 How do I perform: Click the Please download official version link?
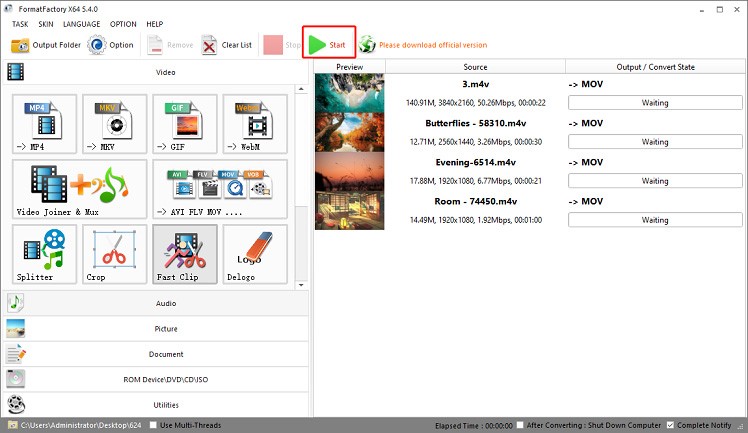click(433, 45)
